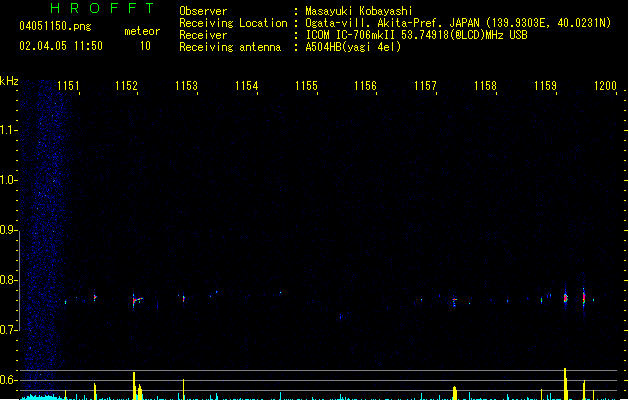Click the 1155 time axis marker
The image size is (629, 400).
click(x=306, y=86)
